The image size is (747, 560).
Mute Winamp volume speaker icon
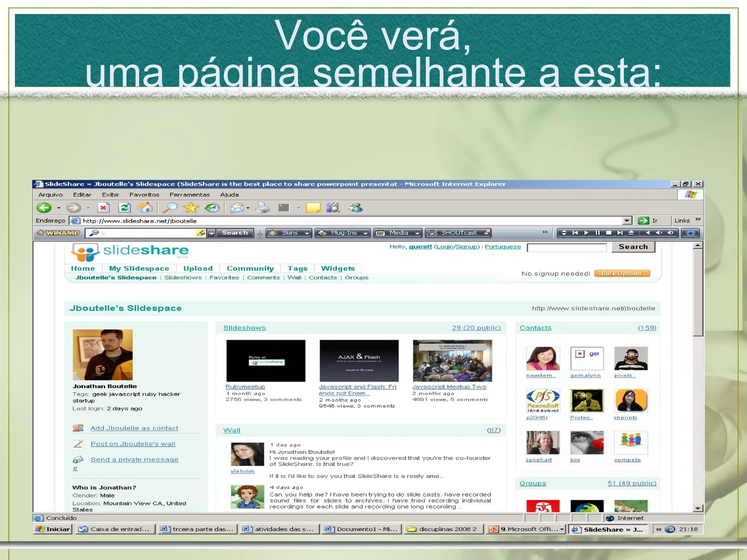pyautogui.click(x=648, y=233)
